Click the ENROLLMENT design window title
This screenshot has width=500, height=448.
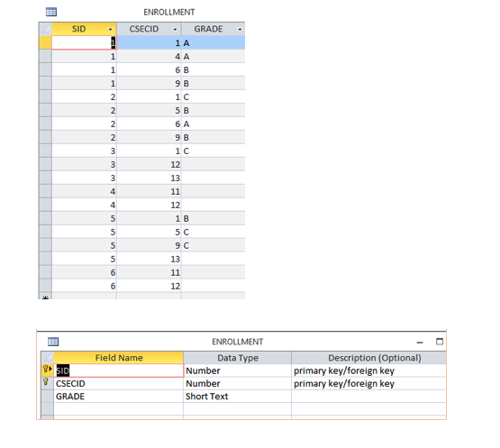tap(238, 342)
